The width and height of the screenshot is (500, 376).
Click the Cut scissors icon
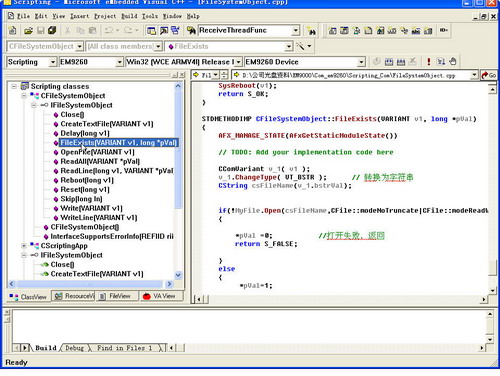pyautogui.click(x=67, y=31)
